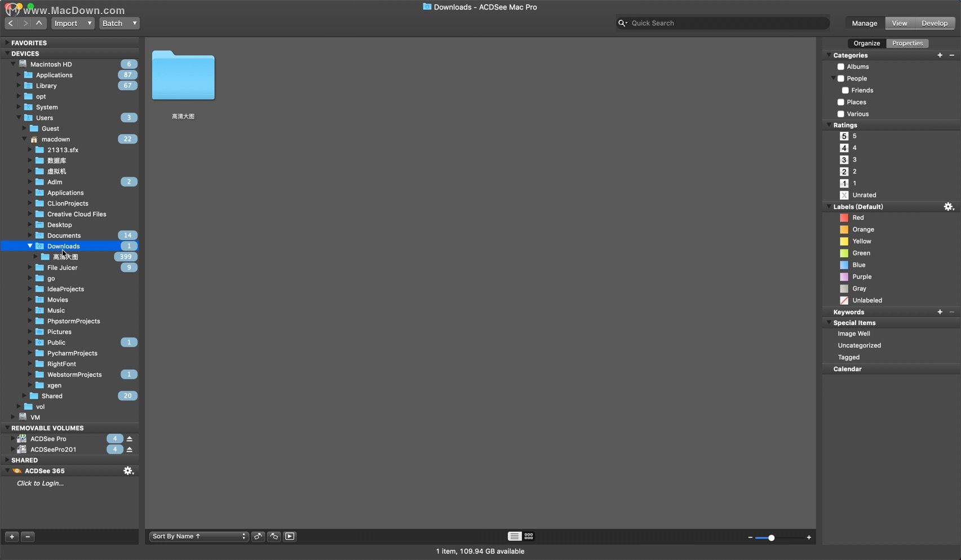The image size is (961, 560).
Task: Go forward with the right arrow button
Action: pos(25,23)
